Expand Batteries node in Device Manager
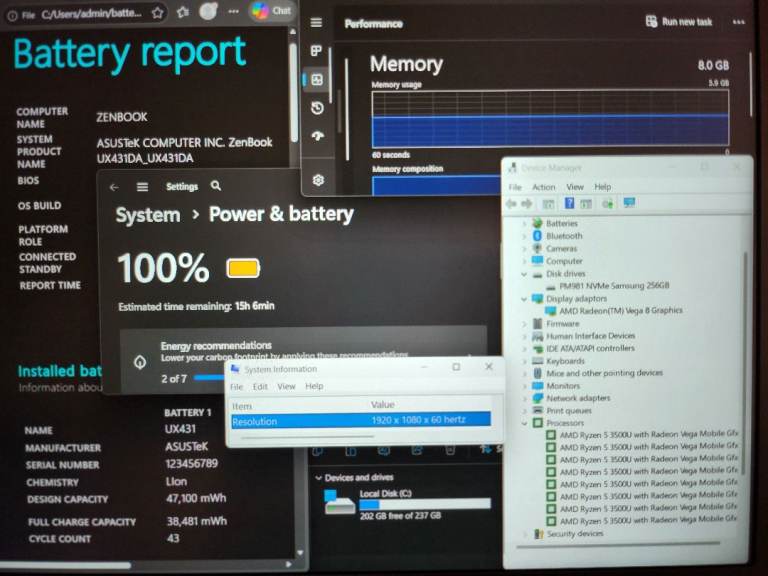The image size is (768, 576). click(525, 224)
